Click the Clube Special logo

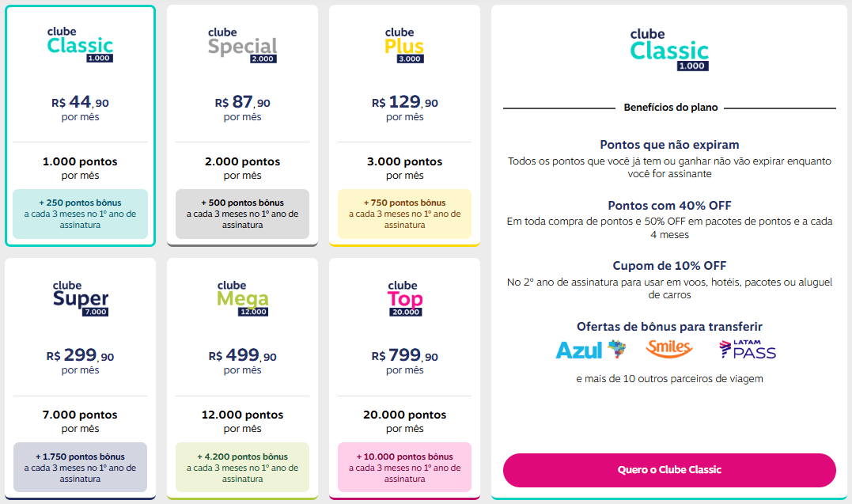click(242, 45)
